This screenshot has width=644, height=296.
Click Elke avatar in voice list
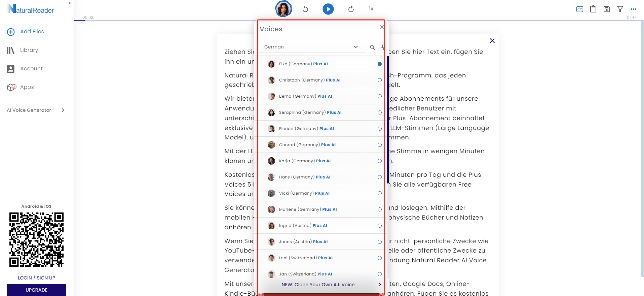coord(271,64)
